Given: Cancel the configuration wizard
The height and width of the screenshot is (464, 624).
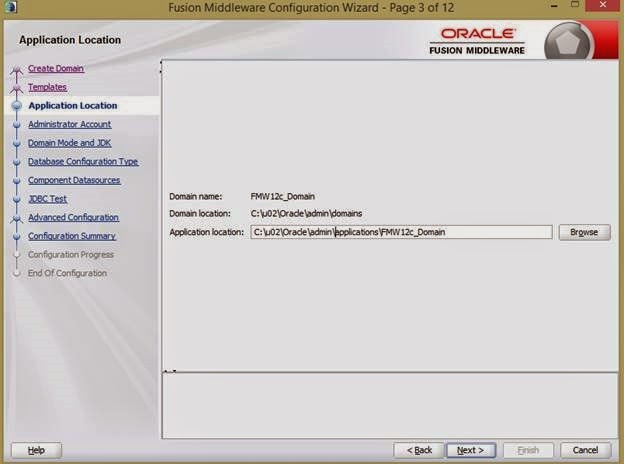Looking at the screenshot, I should (x=585, y=450).
